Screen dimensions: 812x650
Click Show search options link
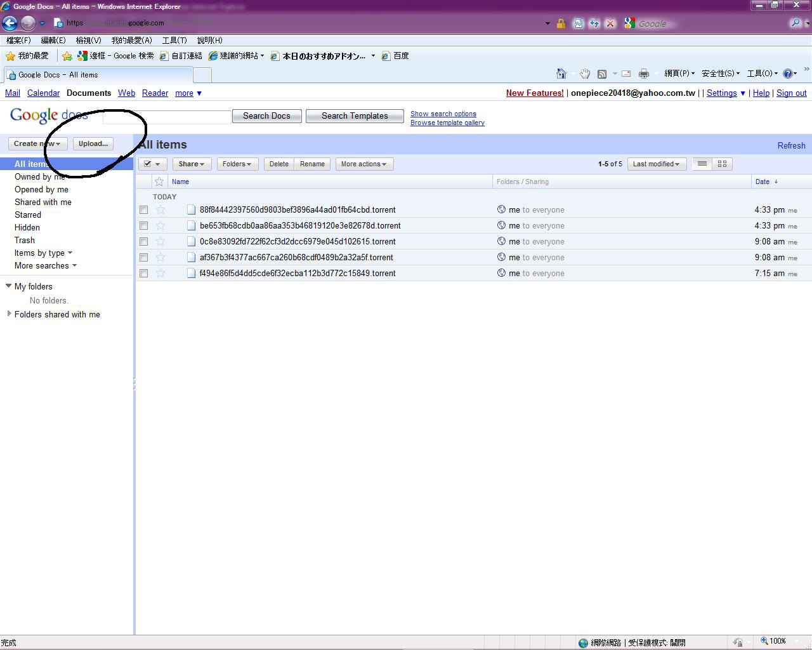(x=443, y=114)
